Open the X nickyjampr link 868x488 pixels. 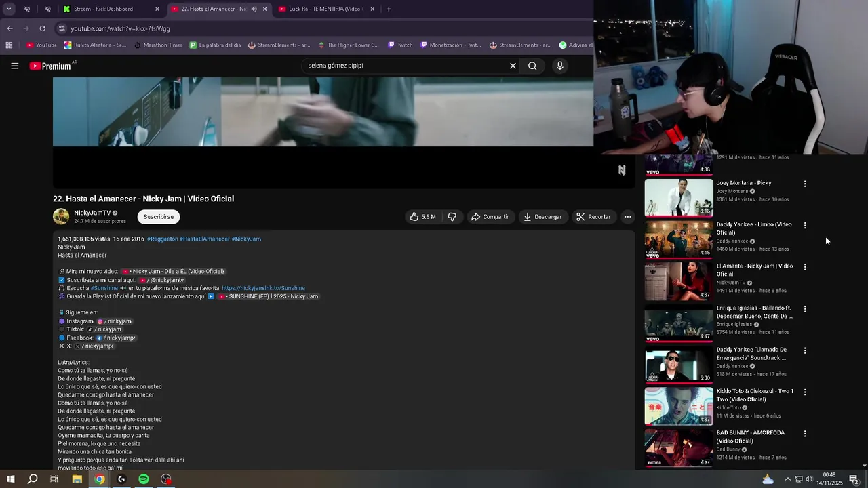(x=94, y=346)
